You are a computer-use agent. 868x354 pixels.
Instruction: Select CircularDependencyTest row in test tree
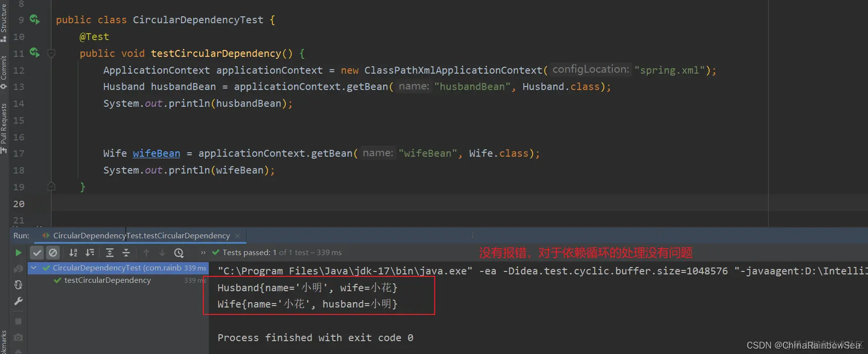click(118, 267)
